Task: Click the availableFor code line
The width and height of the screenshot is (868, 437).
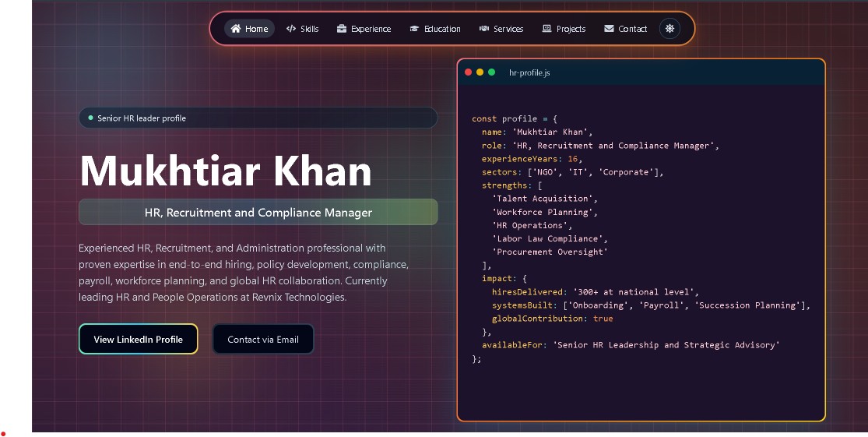Action: (x=631, y=345)
